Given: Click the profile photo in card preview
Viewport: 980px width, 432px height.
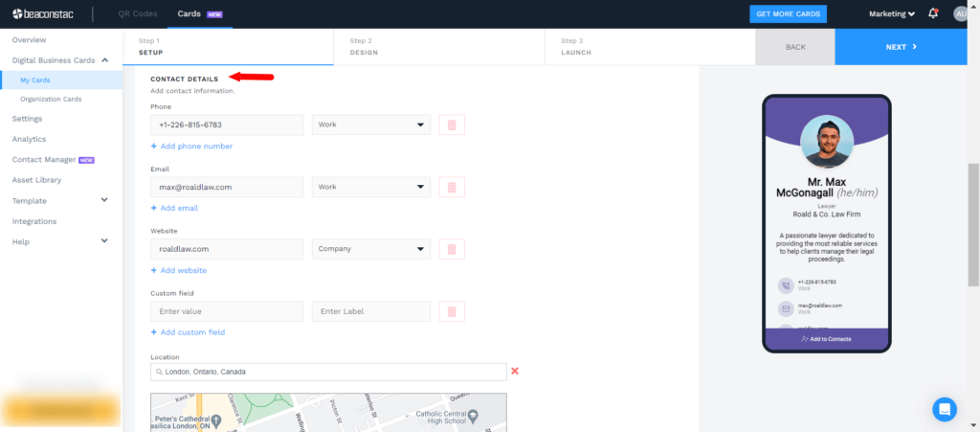Looking at the screenshot, I should (x=826, y=142).
